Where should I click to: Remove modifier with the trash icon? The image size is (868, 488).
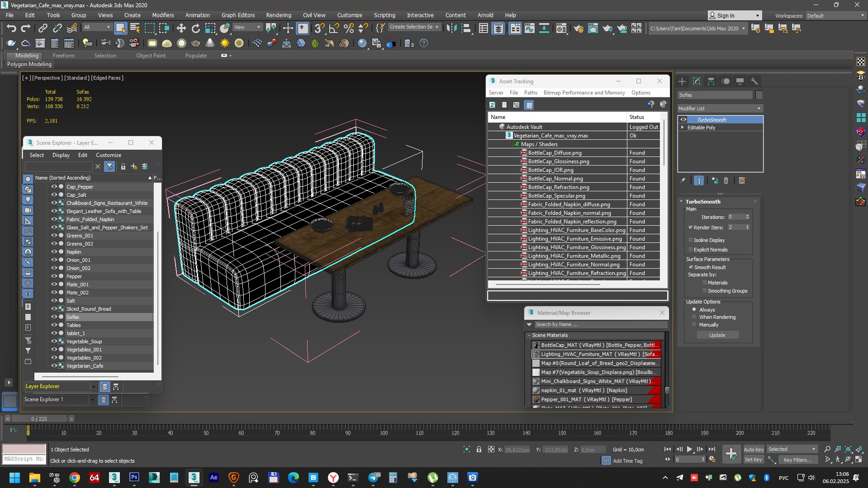point(726,180)
